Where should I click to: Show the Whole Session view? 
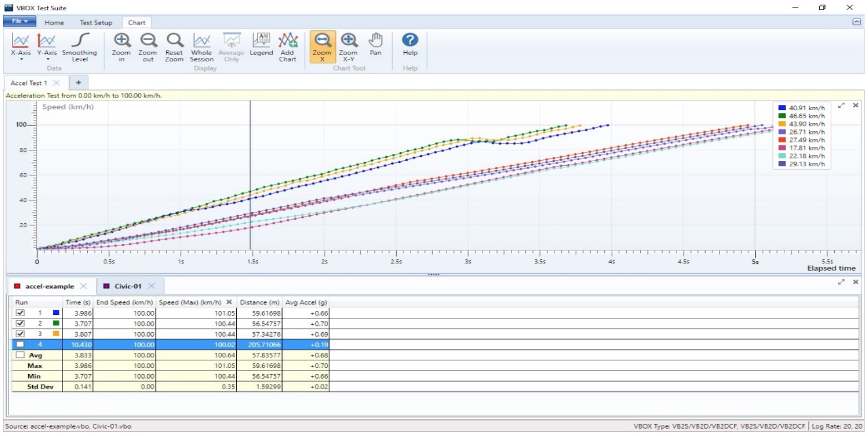click(x=202, y=48)
